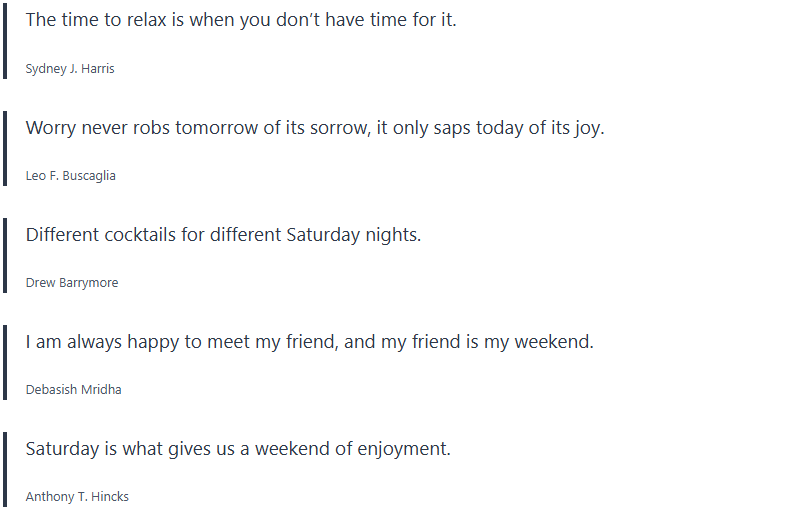
Task: Click the weekend of enjoyment quote
Action: (x=238, y=449)
